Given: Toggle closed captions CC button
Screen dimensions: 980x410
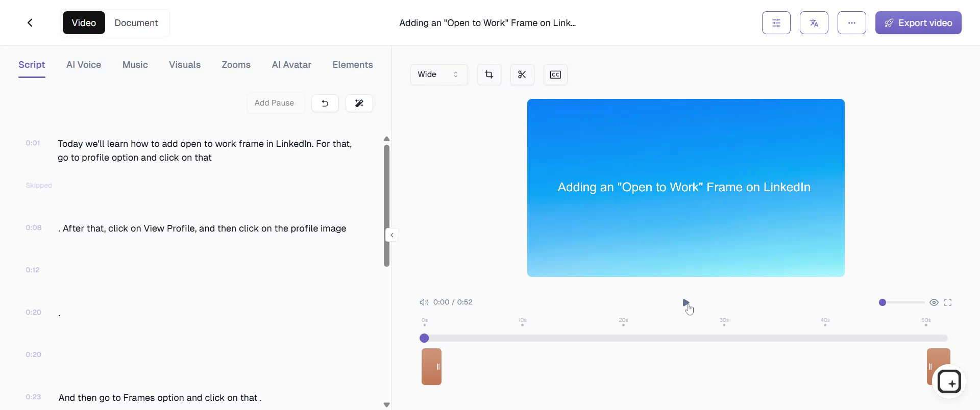Looking at the screenshot, I should point(555,74).
